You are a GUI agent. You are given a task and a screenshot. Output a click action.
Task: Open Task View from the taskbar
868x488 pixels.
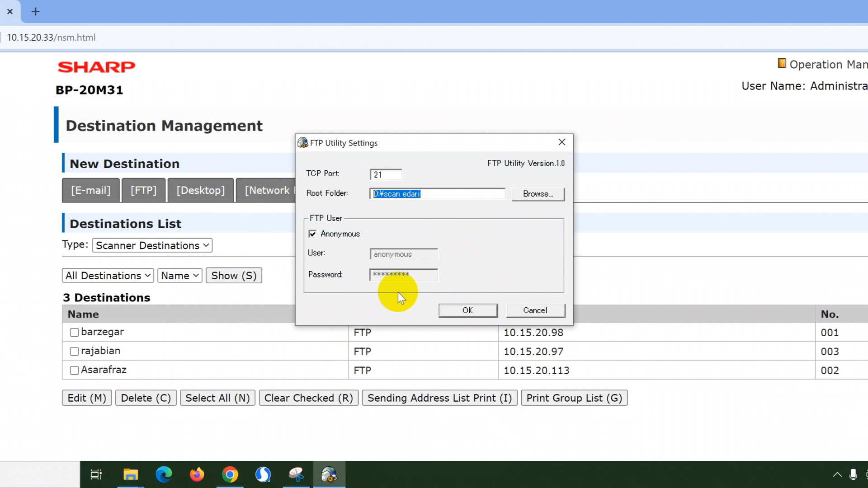tap(96, 474)
